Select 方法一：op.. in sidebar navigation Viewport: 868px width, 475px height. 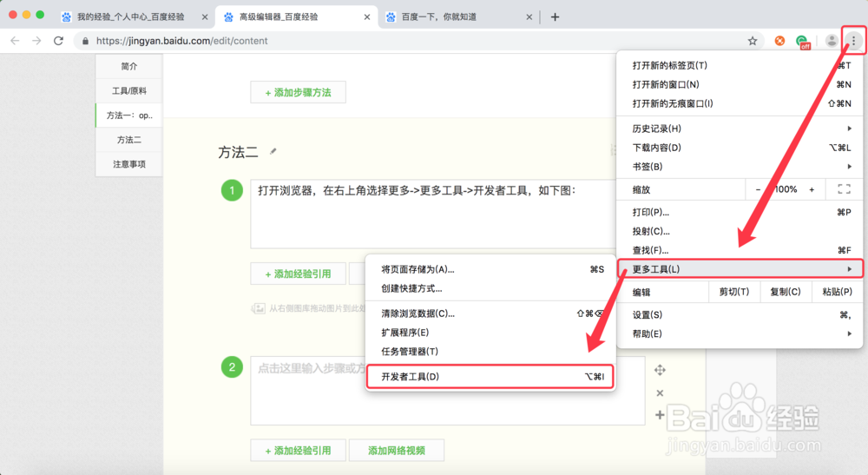[x=129, y=115]
